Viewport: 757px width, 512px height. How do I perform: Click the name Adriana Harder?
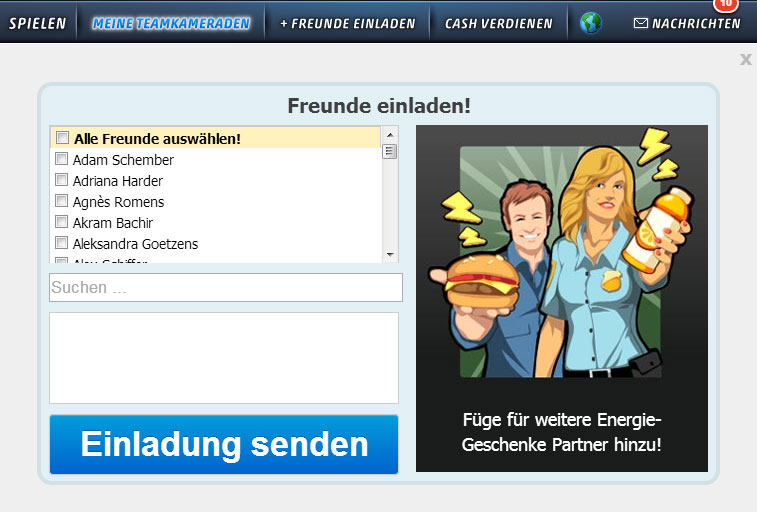click(x=118, y=181)
